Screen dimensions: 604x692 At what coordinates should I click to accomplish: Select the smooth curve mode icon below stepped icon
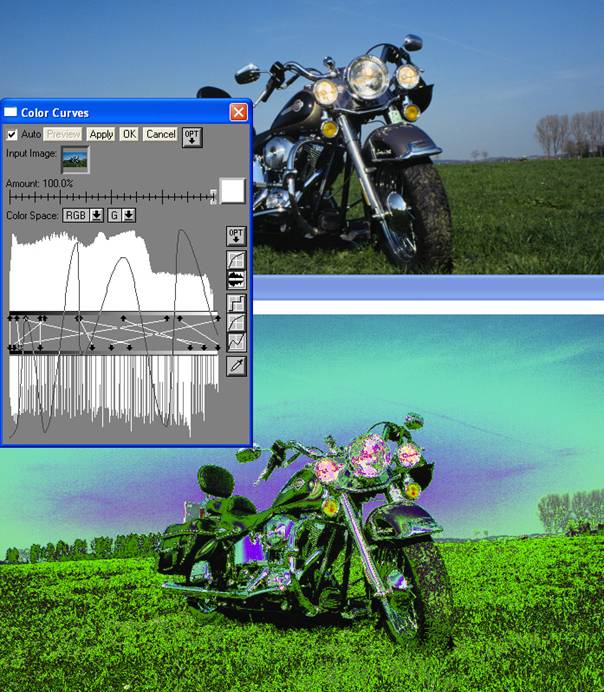click(236, 323)
